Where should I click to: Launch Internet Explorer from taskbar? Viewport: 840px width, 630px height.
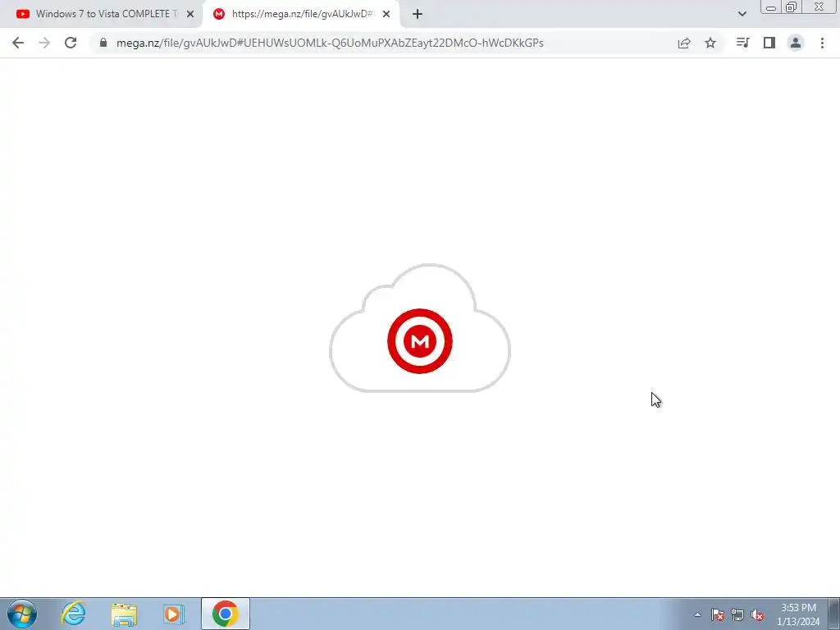coord(73,614)
